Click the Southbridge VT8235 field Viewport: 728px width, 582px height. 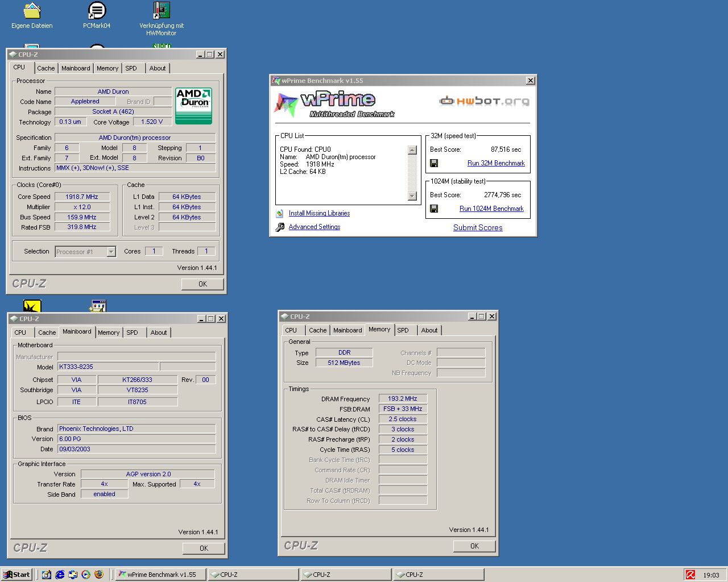138,390
